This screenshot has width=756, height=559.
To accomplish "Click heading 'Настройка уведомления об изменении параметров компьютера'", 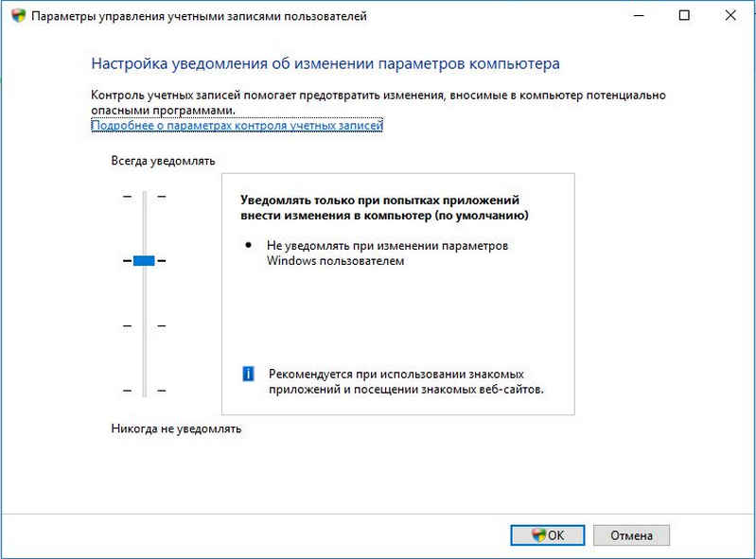I will (x=325, y=63).
